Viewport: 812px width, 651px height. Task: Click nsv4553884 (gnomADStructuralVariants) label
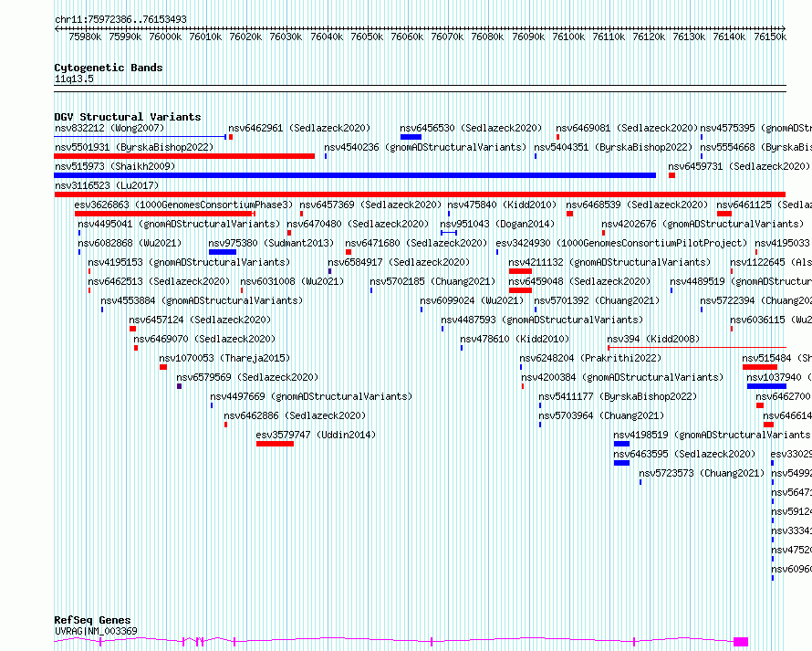[x=202, y=300]
